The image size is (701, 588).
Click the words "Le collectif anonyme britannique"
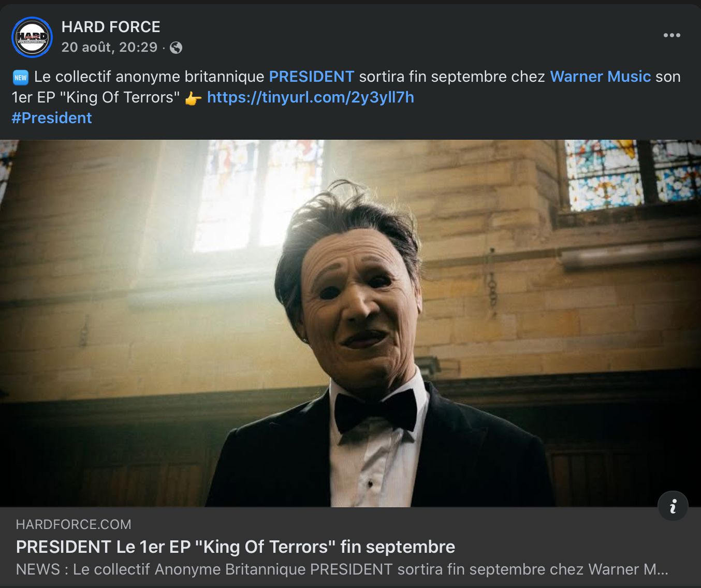[149, 77]
